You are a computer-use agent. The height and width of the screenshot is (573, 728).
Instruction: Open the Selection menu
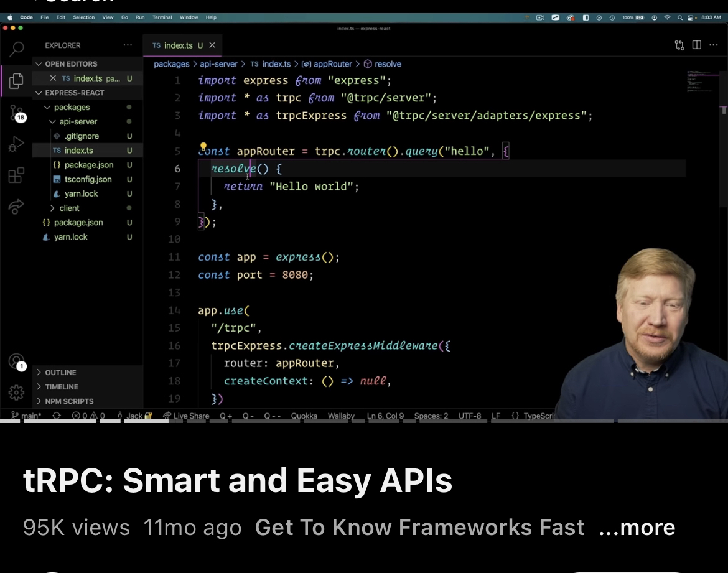click(83, 17)
